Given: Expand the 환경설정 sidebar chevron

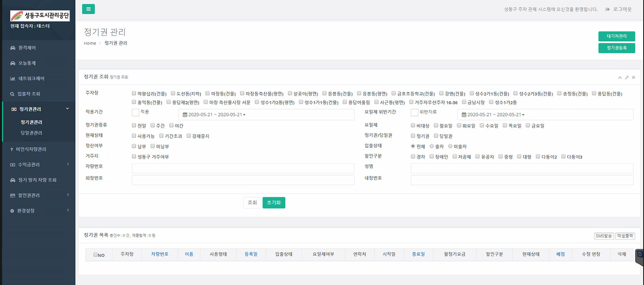Looking at the screenshot, I should point(68,210).
